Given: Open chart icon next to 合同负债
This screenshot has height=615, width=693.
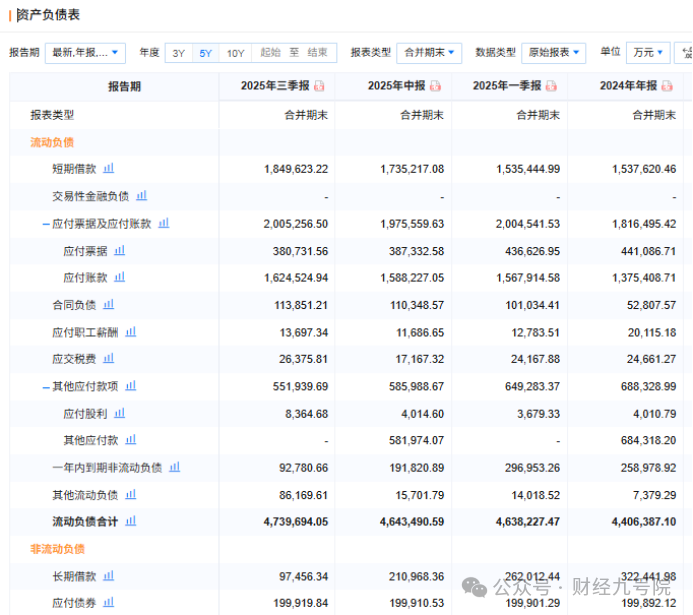Looking at the screenshot, I should point(109,304).
